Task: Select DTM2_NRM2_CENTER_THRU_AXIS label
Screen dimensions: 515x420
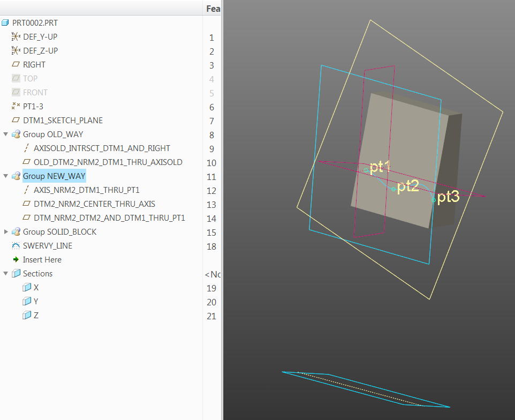Action: [94, 204]
